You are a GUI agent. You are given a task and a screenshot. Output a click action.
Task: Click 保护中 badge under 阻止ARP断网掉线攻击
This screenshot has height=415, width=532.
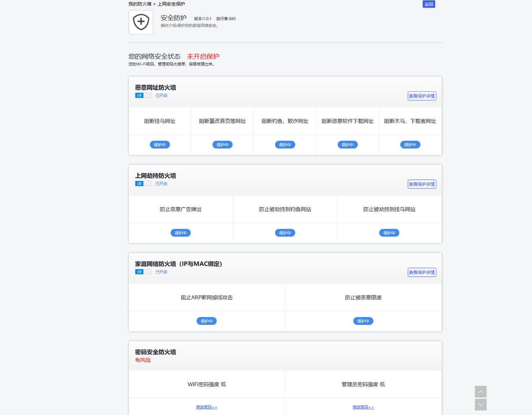tap(207, 321)
